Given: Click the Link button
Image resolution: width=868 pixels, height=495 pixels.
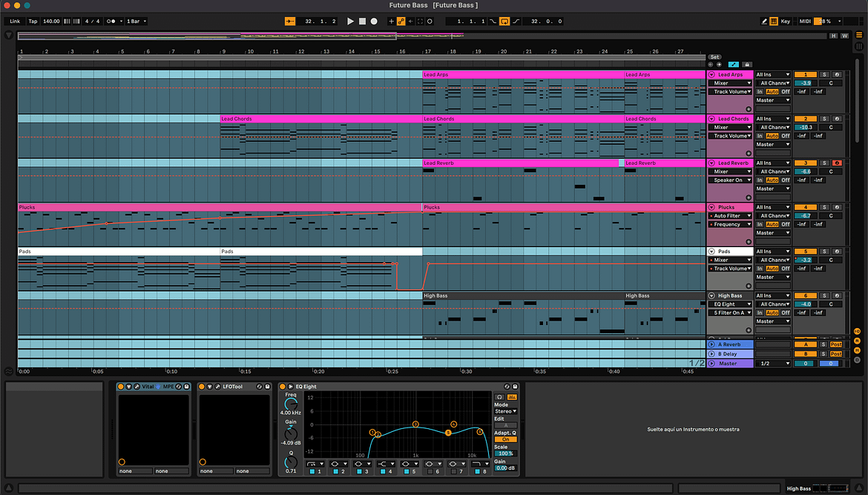Looking at the screenshot, I should [x=15, y=22].
